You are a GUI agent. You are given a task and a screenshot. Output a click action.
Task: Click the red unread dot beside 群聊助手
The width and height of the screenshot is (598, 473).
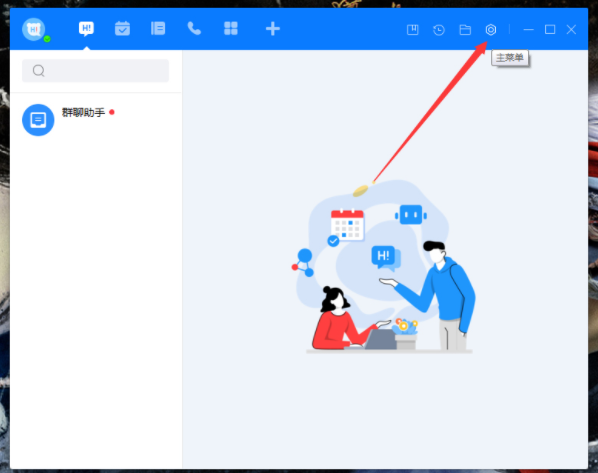coord(112,112)
